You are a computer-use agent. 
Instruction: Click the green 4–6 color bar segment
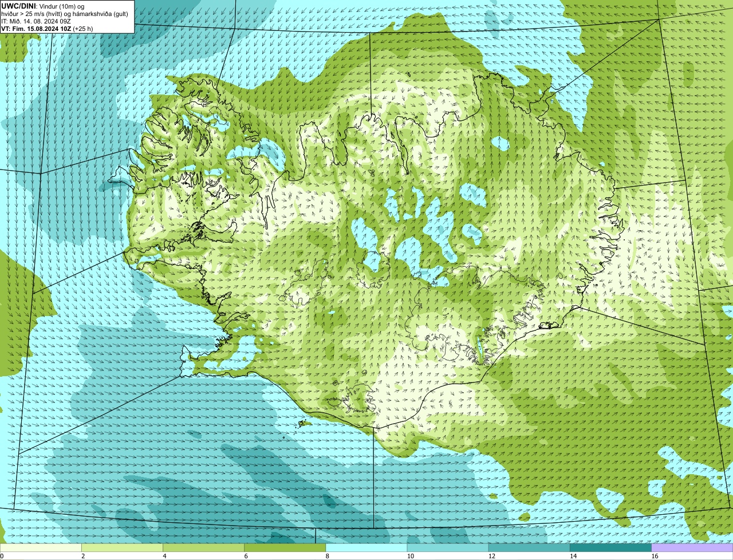(204, 548)
